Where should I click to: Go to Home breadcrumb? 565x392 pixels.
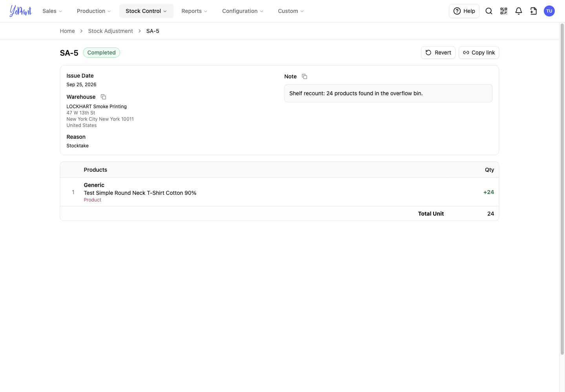click(x=67, y=31)
